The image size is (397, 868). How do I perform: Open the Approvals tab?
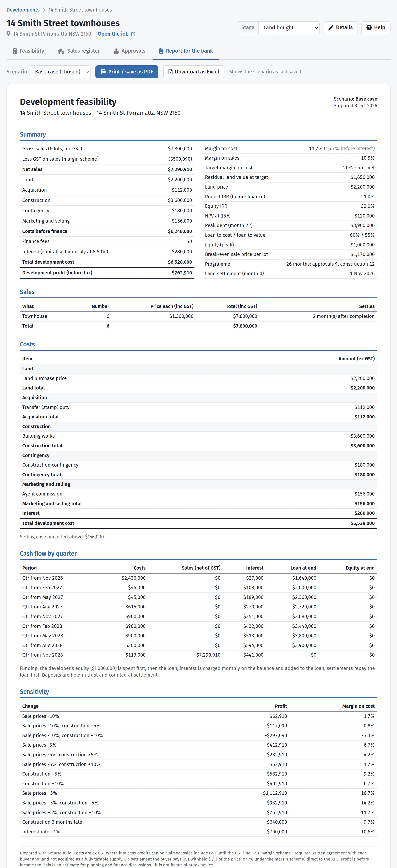[129, 51]
